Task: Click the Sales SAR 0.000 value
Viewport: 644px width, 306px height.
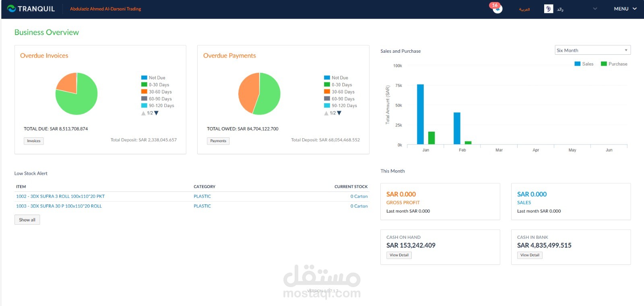Action: tap(532, 194)
